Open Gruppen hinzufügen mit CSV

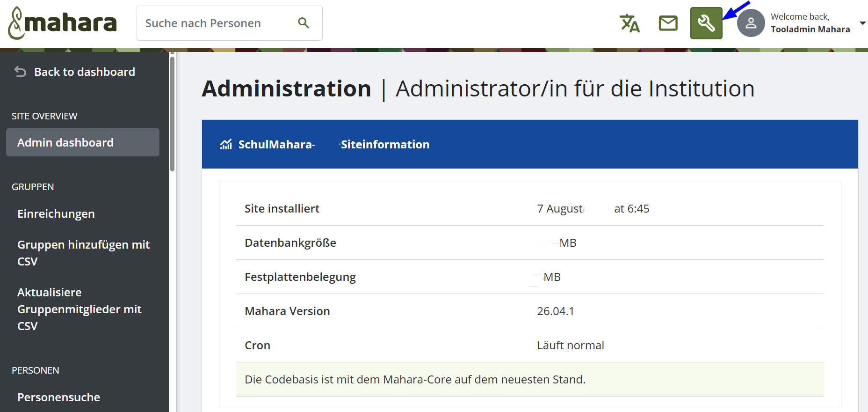pos(84,253)
